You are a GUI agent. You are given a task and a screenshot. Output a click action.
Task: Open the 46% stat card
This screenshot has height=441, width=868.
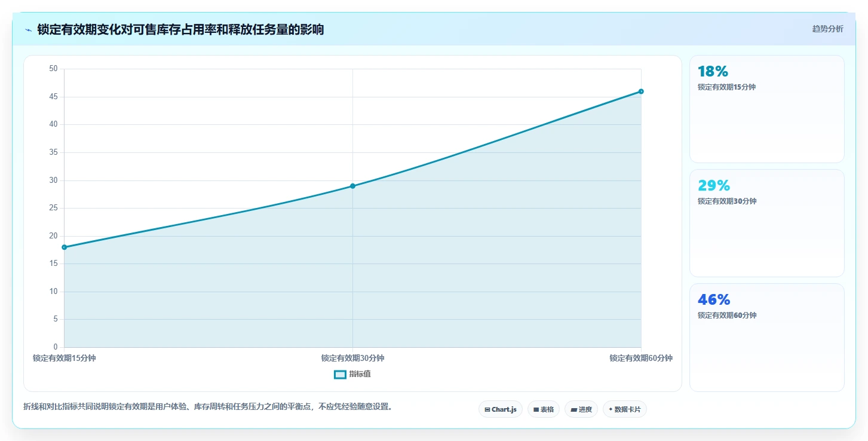(767, 337)
